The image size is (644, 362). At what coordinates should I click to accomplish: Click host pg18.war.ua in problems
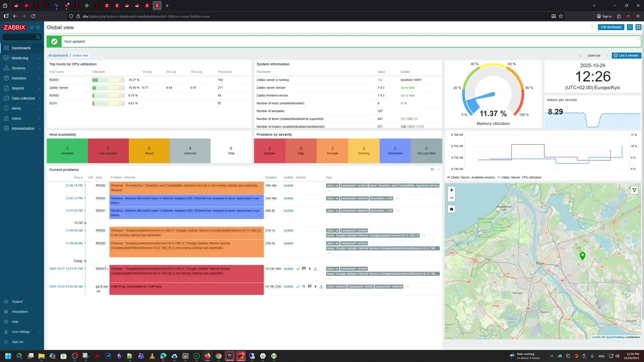[x=102, y=289]
